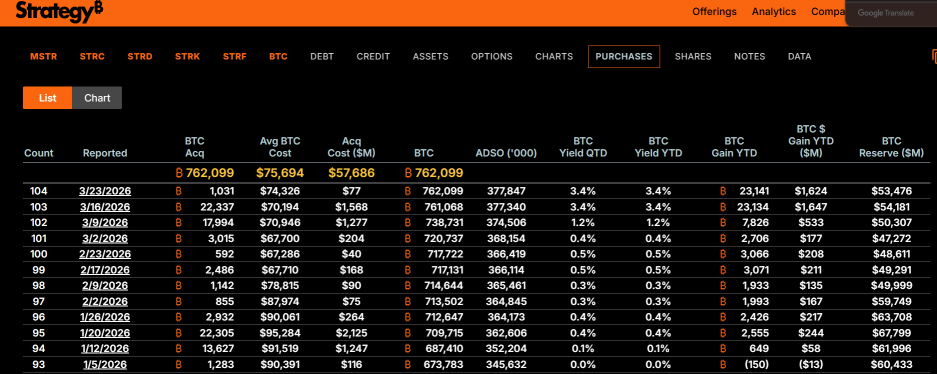Viewport: 937px width, 374px height.
Task: Open the 2/9/2026 report link
Action: 105,286
